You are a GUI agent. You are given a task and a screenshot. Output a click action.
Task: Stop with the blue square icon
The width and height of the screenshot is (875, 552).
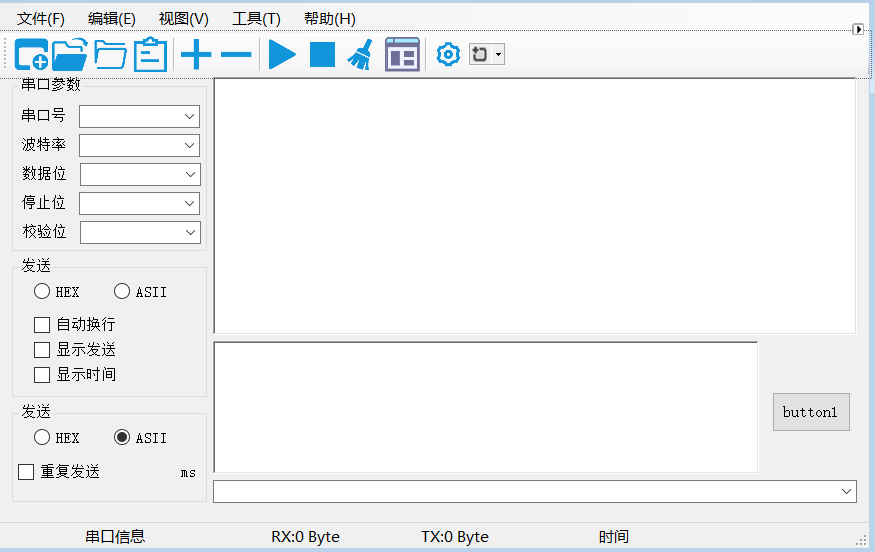click(323, 55)
